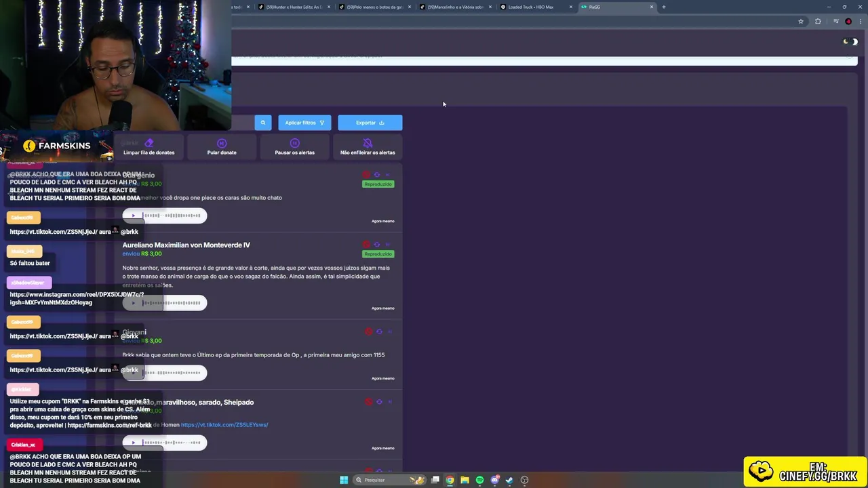The height and width of the screenshot is (488, 868).
Task: Click skip icon on first R$ 3,00 donation
Action: click(x=388, y=175)
